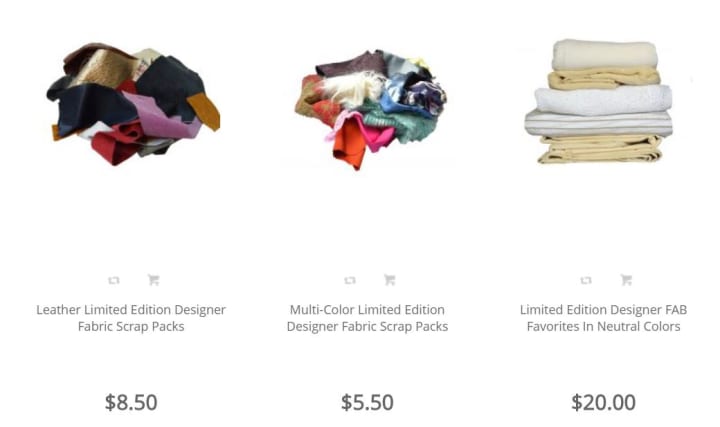Add the Multi-Color scrap pack to cart
Screen dimensions: 720x427
point(389,280)
